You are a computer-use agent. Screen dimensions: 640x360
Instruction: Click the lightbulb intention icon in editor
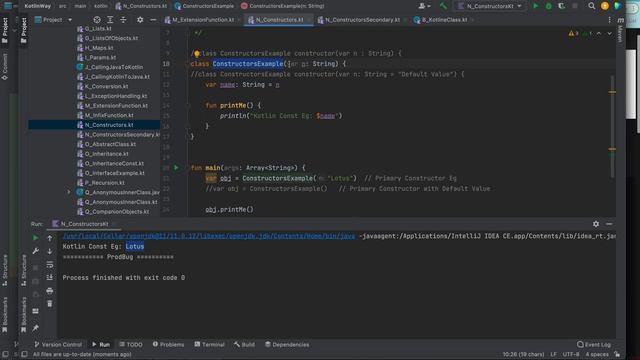coord(197,53)
